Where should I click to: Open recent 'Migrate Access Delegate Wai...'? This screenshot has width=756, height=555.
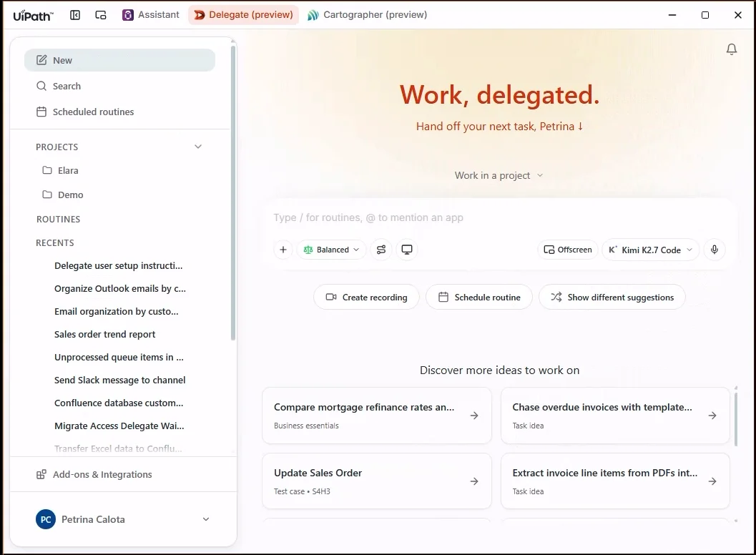tap(119, 426)
